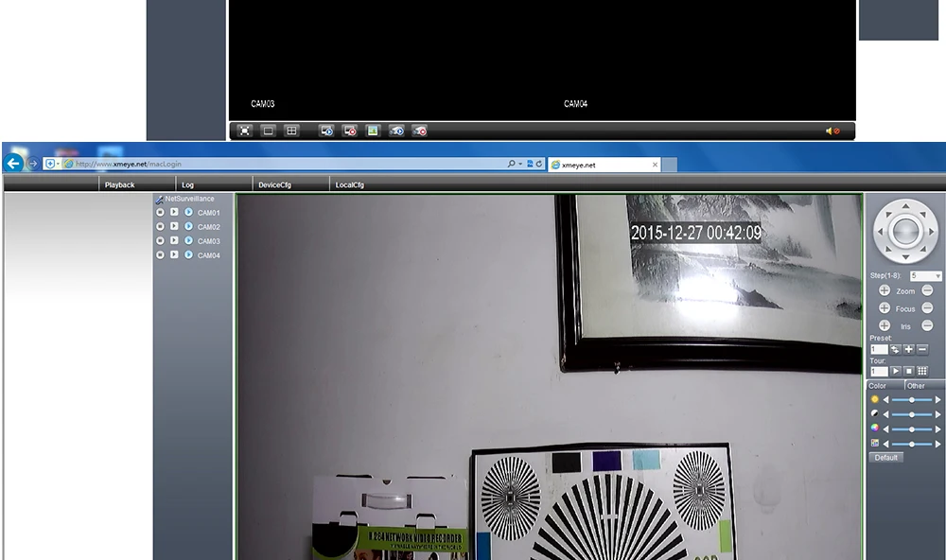946x560 pixels.
Task: Click the delete preset minus button
Action: tap(922, 349)
